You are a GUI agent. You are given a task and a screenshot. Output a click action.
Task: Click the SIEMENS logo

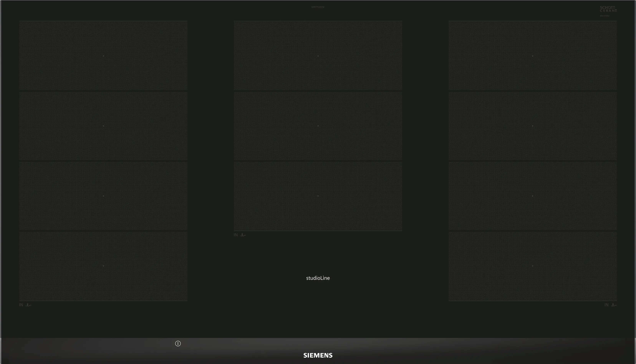(318, 355)
